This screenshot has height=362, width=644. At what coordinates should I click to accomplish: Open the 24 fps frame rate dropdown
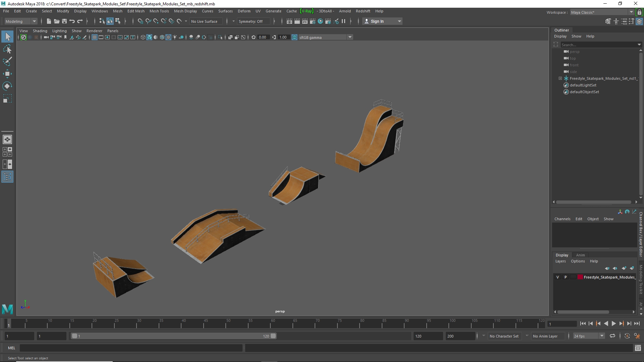[588, 336]
